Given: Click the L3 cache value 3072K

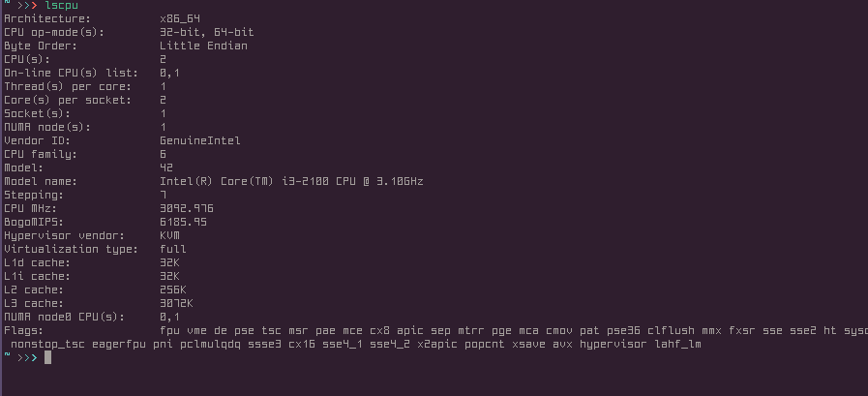Looking at the screenshot, I should (x=176, y=303).
